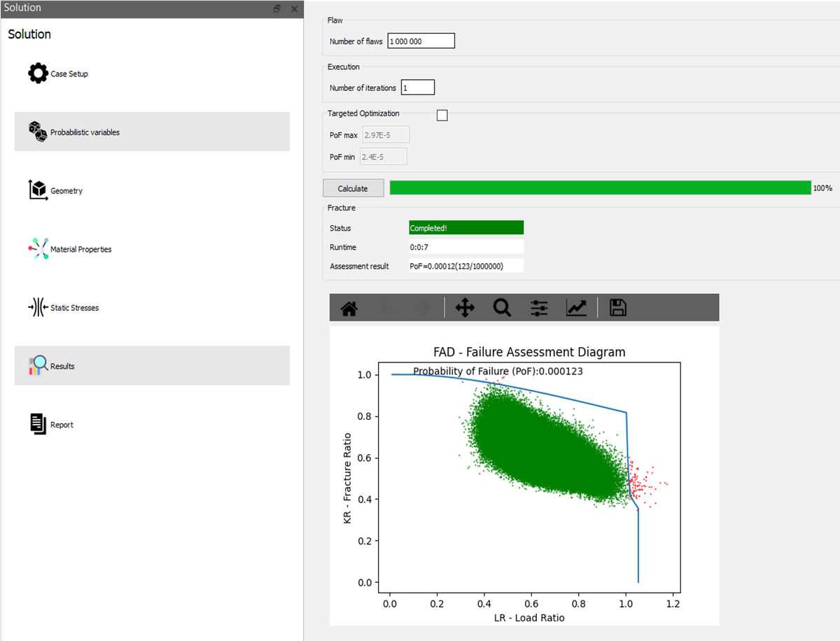Activate the Pan tool on the plot toolbar
The image size is (840, 641).
[x=465, y=307]
